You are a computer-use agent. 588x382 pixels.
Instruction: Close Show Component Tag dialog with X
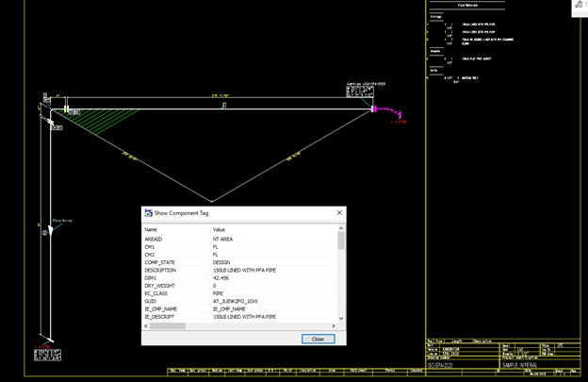pos(339,213)
